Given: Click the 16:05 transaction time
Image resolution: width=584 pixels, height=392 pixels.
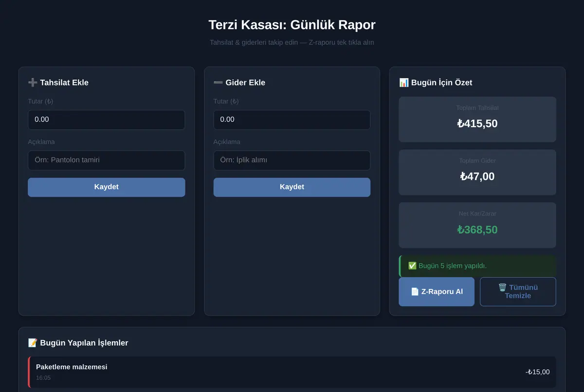Looking at the screenshot, I should point(43,378).
